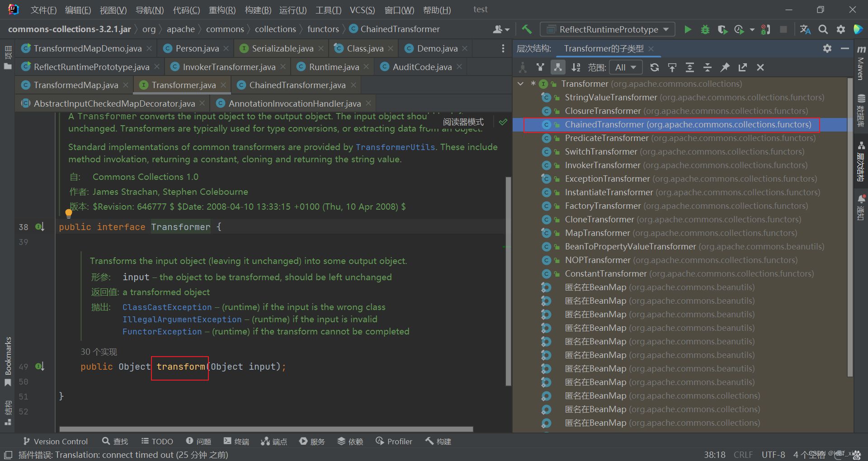Open the 导航(N) menu
The width and height of the screenshot is (868, 461).
[x=150, y=10]
